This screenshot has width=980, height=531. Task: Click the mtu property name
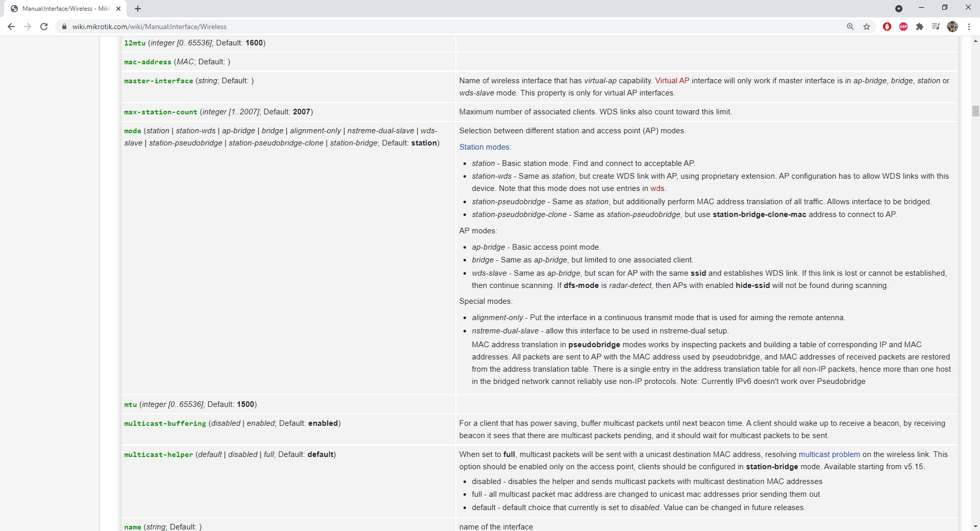pos(131,404)
